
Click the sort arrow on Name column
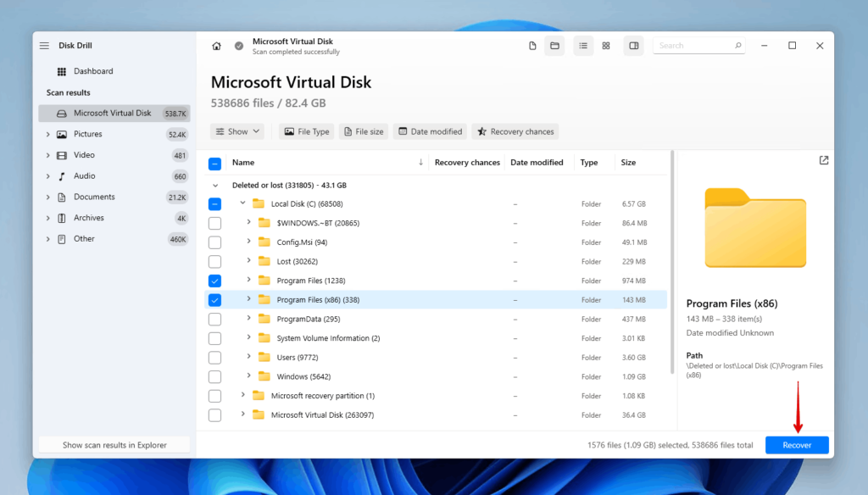(420, 162)
